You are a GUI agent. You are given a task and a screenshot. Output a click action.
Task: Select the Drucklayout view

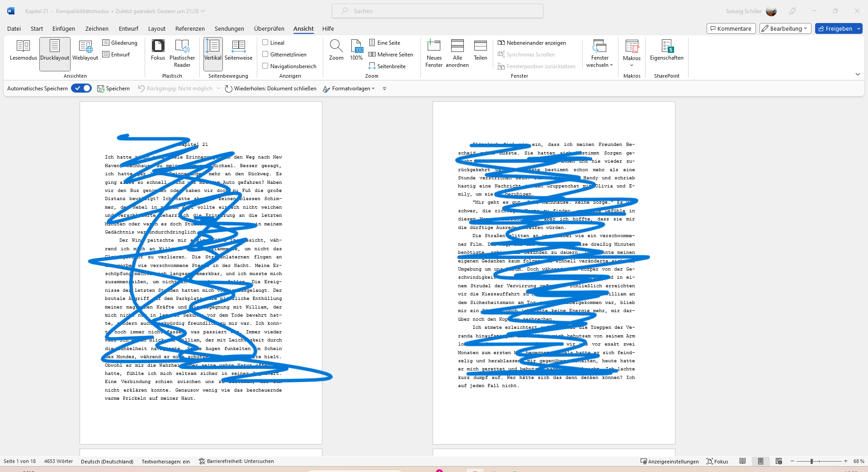[55, 54]
